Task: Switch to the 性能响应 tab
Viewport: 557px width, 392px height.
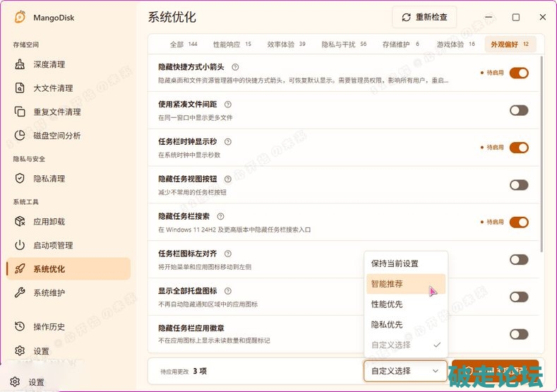Action: coord(232,44)
